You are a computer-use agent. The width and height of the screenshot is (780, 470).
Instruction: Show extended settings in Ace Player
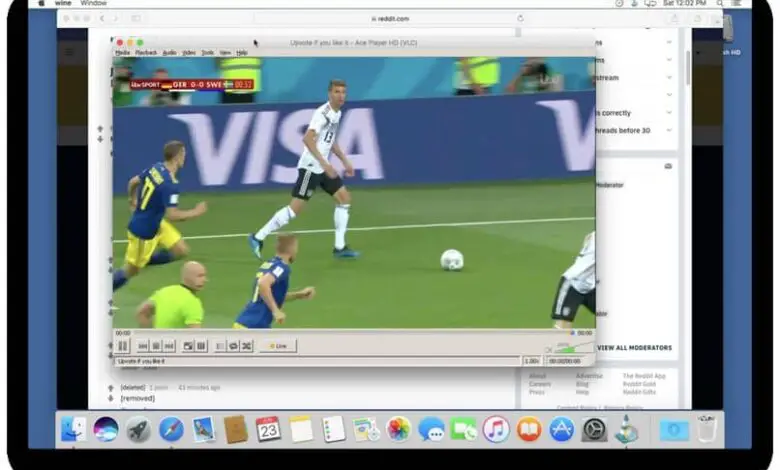(201, 346)
